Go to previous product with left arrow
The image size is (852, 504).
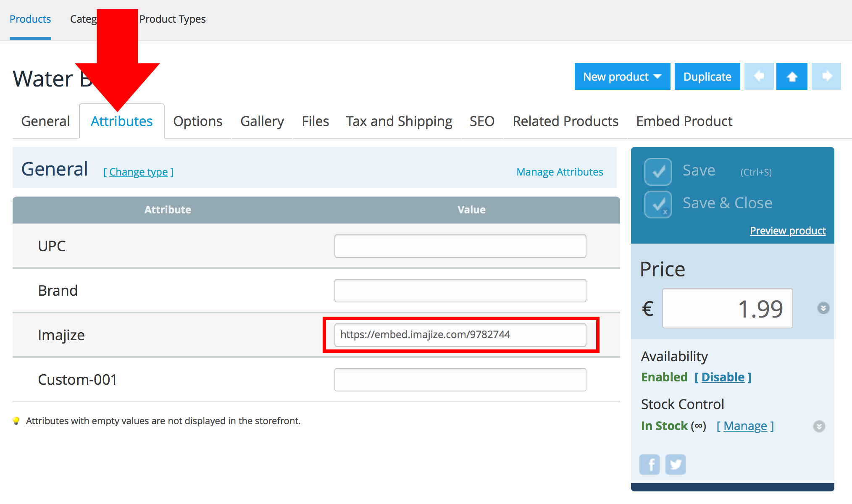click(759, 76)
